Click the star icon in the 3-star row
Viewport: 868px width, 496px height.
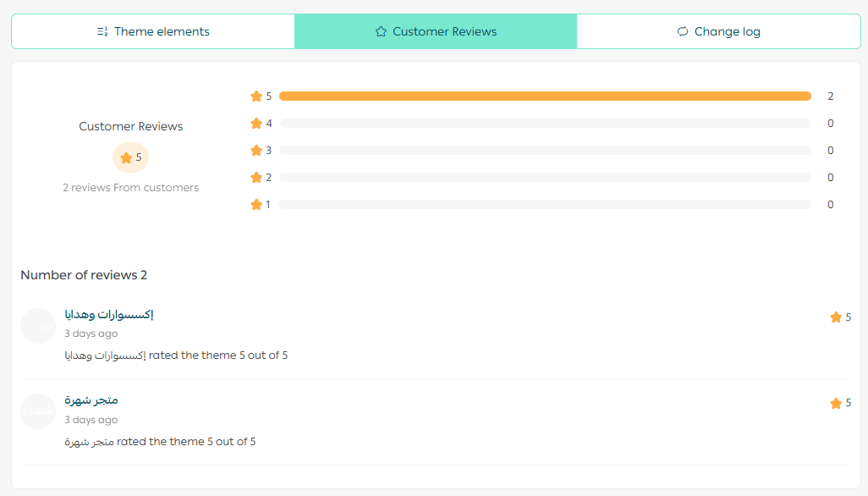256,151
